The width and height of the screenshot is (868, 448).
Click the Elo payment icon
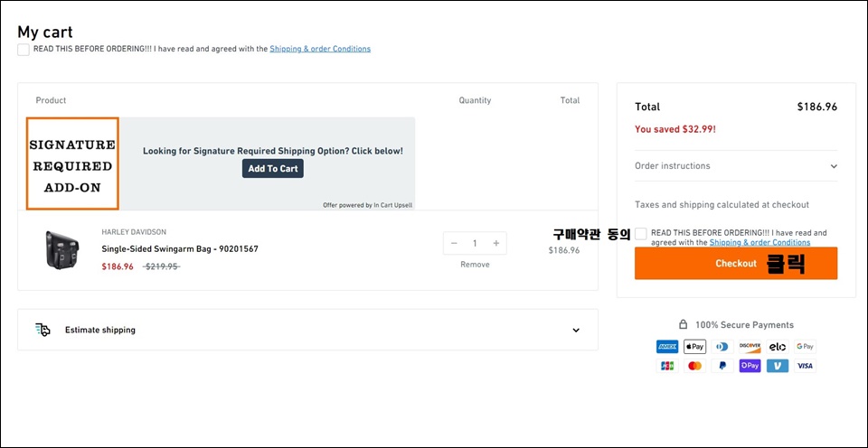pyautogui.click(x=778, y=347)
